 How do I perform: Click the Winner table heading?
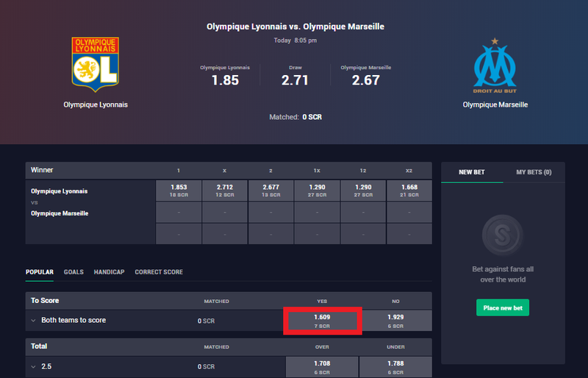tap(42, 170)
